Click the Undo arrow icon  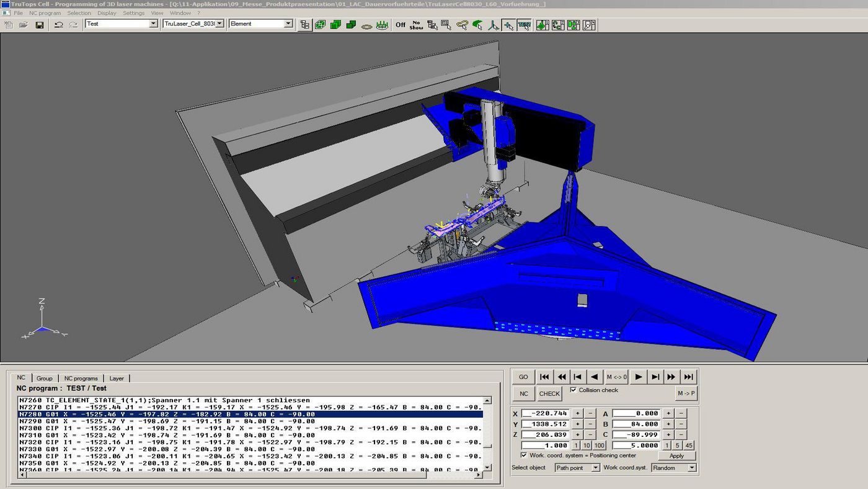tap(58, 25)
